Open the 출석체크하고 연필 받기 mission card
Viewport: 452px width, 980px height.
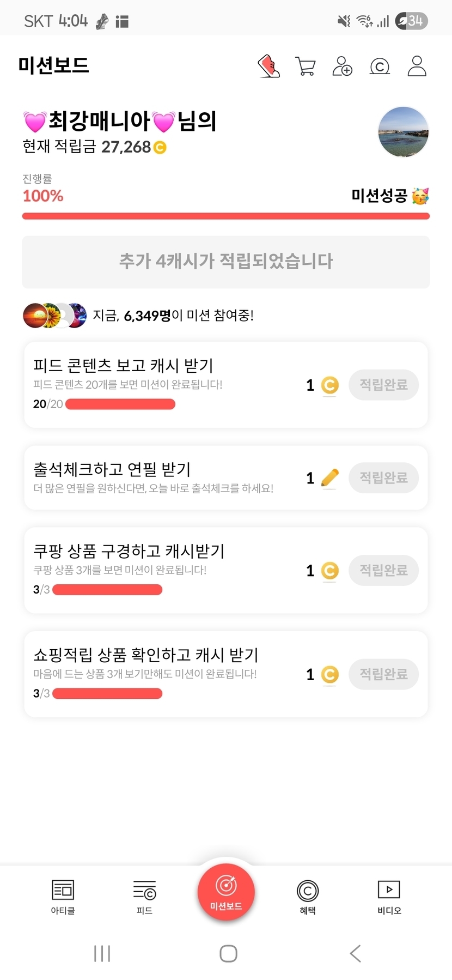point(163,477)
